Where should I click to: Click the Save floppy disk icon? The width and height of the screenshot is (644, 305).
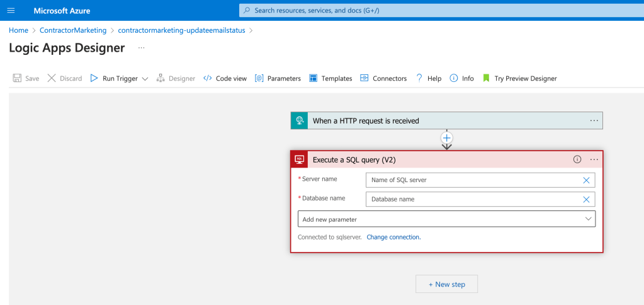point(17,78)
